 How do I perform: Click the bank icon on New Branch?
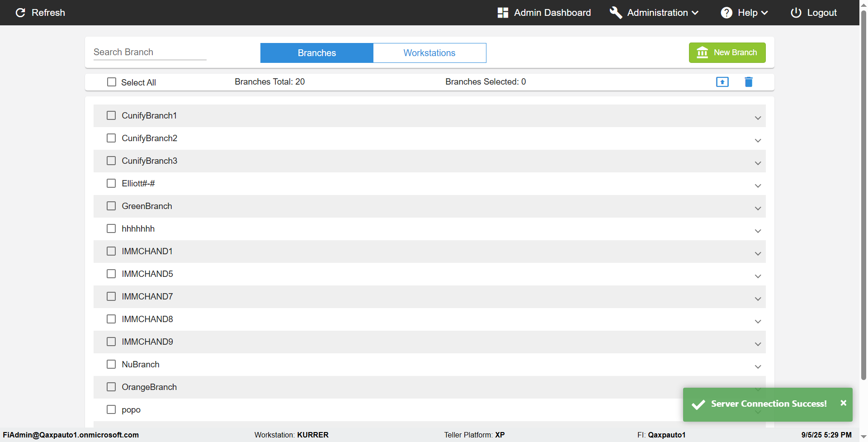coord(703,52)
